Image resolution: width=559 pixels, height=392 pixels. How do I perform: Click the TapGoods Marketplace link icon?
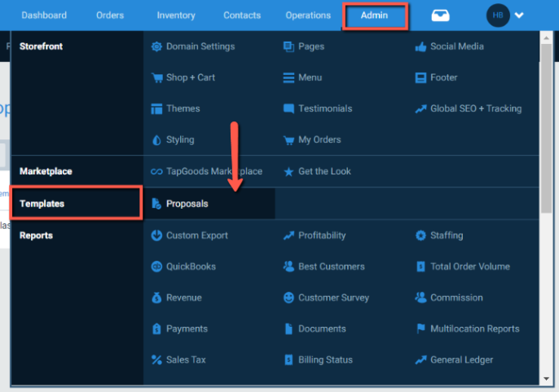(x=156, y=172)
